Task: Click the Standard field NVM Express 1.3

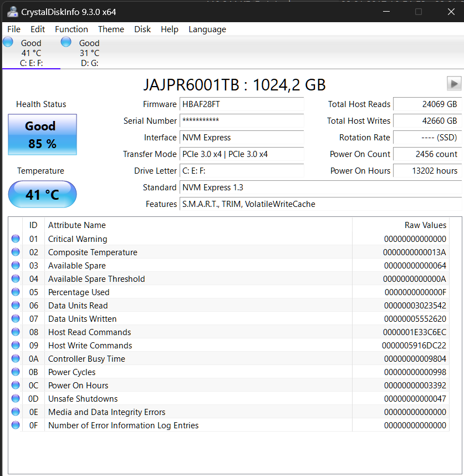Action: [321, 188]
